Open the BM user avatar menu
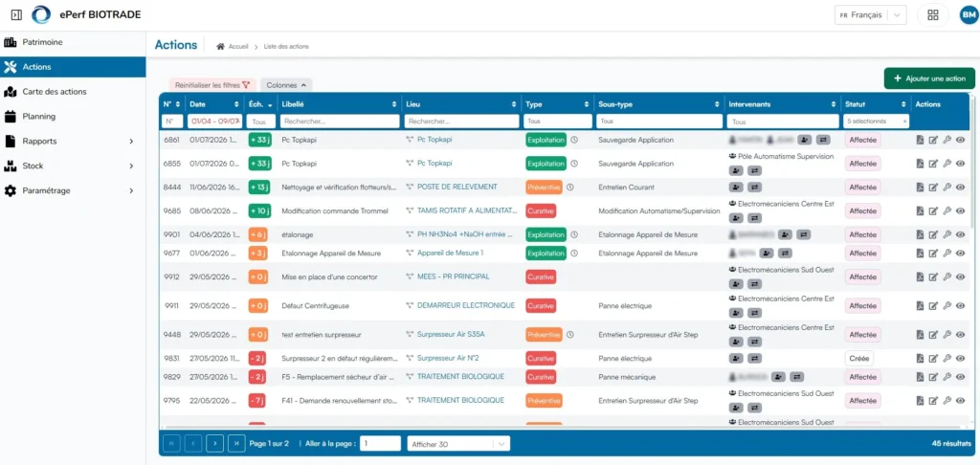 [x=969, y=15]
